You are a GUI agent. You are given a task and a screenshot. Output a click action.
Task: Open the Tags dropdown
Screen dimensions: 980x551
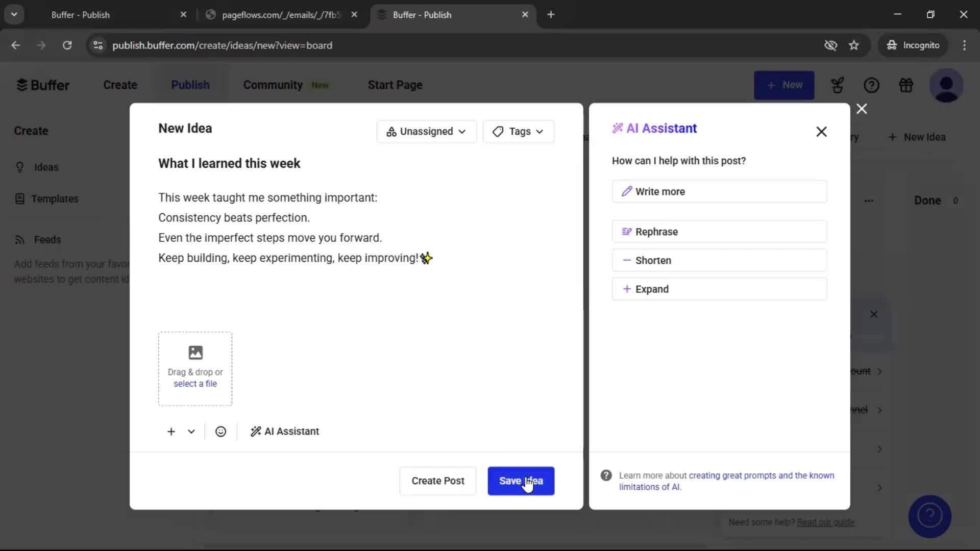[518, 131]
